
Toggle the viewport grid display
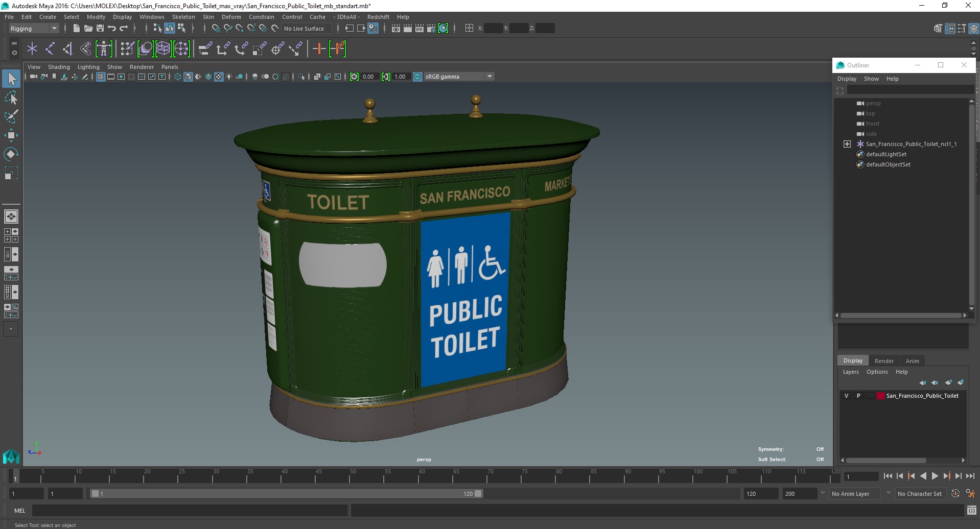pos(101,77)
